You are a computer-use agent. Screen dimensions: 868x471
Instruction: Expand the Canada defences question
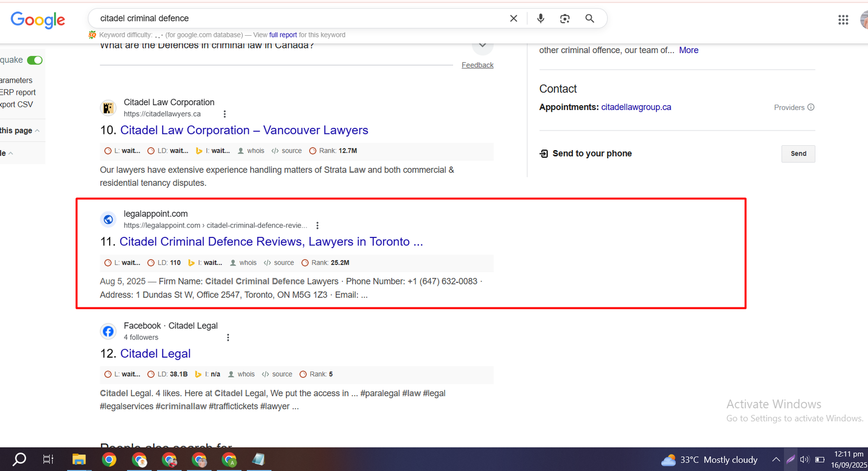(x=482, y=46)
